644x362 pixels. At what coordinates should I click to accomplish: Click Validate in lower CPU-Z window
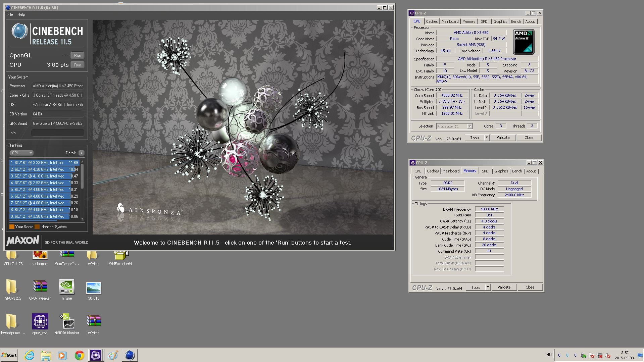click(504, 287)
